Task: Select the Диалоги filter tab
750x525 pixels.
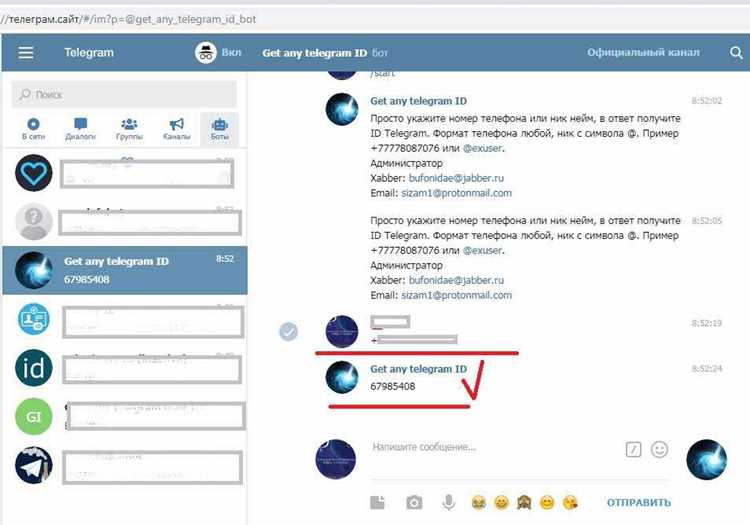Action: point(80,129)
